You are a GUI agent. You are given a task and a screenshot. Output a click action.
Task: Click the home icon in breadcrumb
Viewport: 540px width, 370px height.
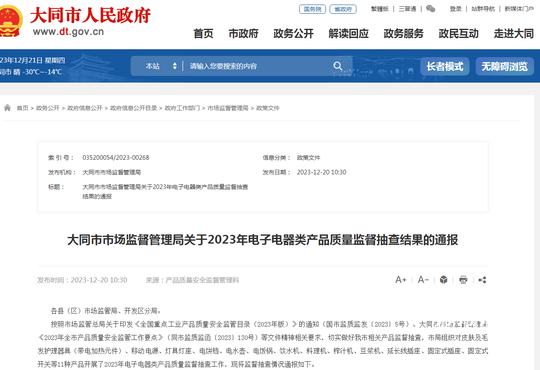7,108
